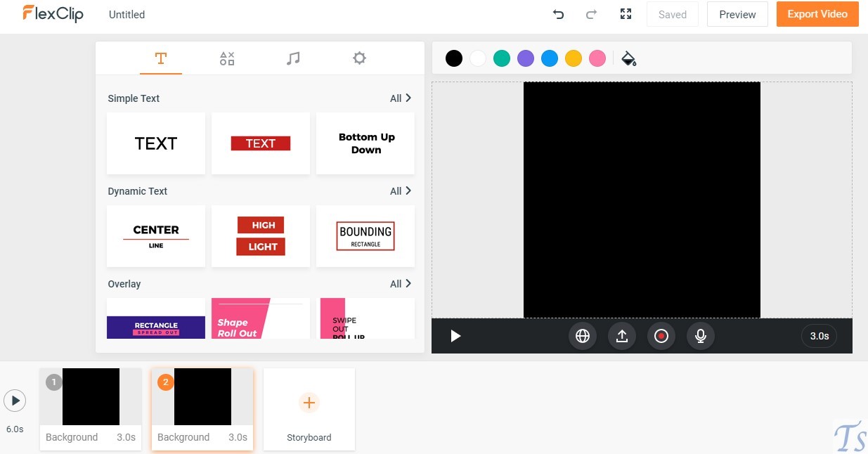The image size is (868, 454).
Task: Expand All Overlay styles
Action: click(x=401, y=284)
